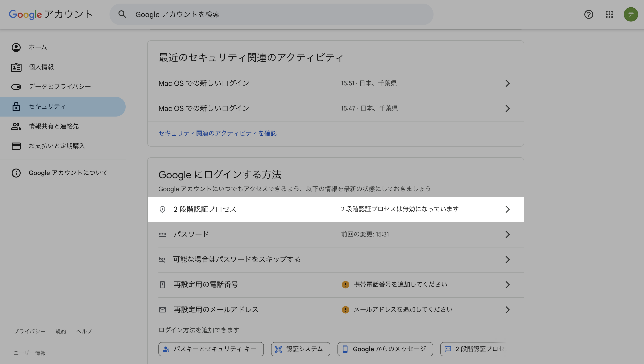Click the 個人情報 ID card icon
644x364 pixels.
coord(16,67)
